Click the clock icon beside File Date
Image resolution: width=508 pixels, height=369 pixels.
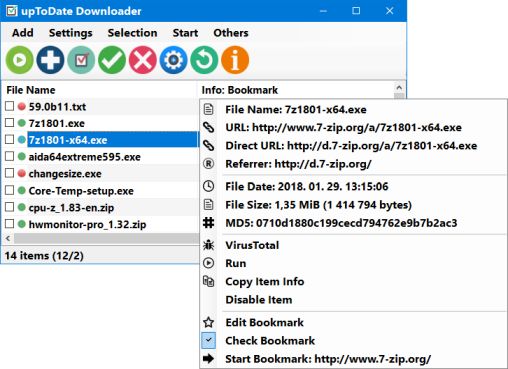tap(209, 186)
